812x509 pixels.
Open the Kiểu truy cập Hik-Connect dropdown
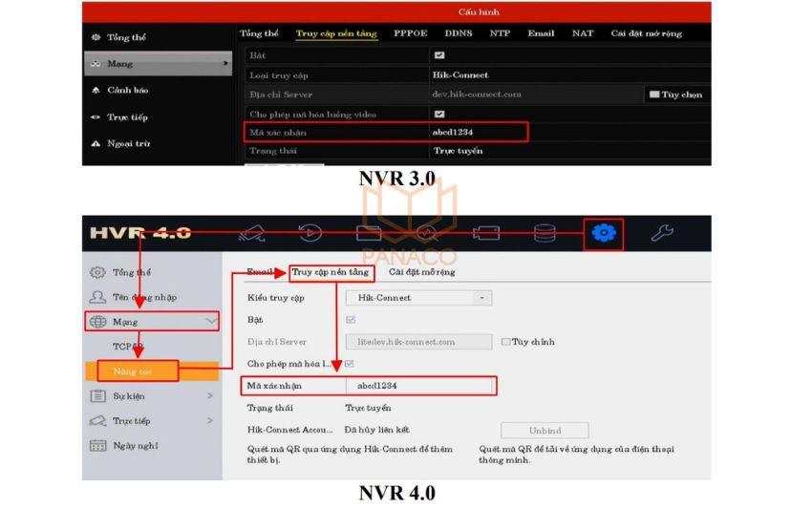(x=418, y=298)
